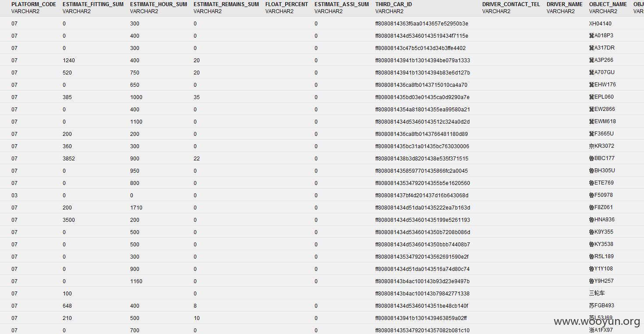Select object name 冀EHW176
Screen dimensions: 644x334
(602, 85)
